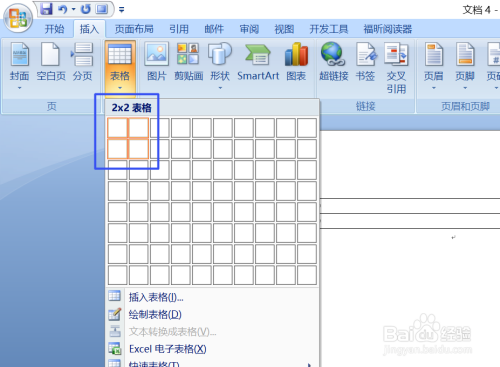Insert a bookmark with 书签
The image size is (500, 367).
(365, 62)
